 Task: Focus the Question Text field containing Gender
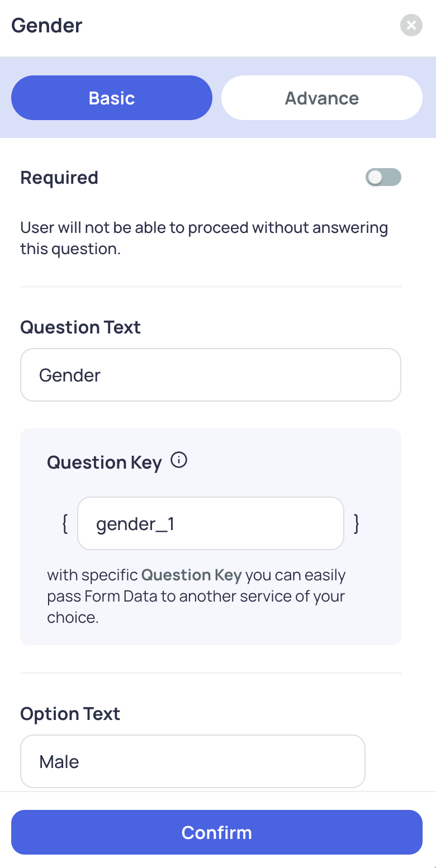(x=211, y=375)
